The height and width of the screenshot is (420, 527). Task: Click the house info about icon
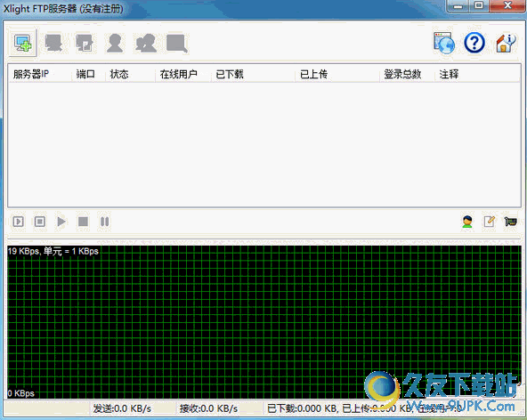point(506,43)
